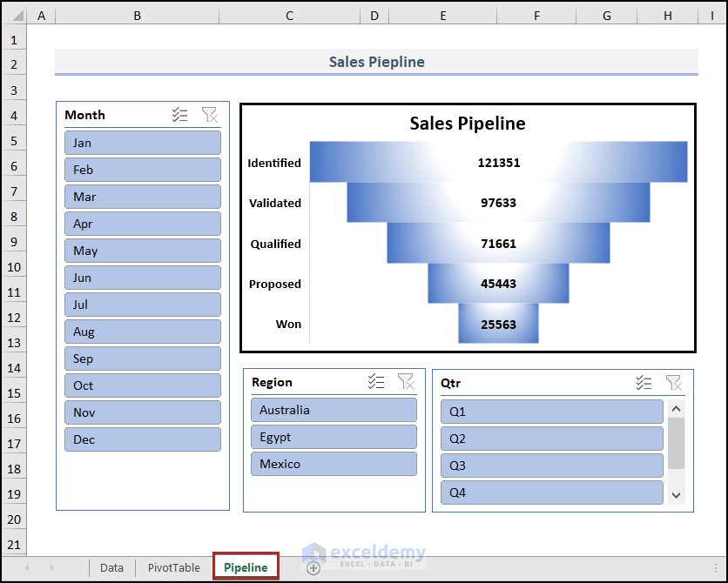This screenshot has height=583, width=728.
Task: Clear the filter on the Month slicer
Action: [x=209, y=115]
